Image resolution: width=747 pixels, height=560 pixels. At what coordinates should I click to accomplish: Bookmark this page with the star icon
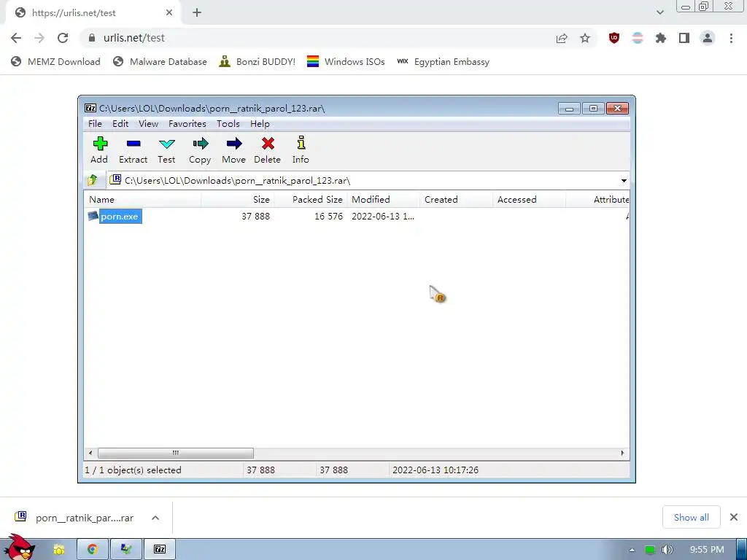click(585, 38)
